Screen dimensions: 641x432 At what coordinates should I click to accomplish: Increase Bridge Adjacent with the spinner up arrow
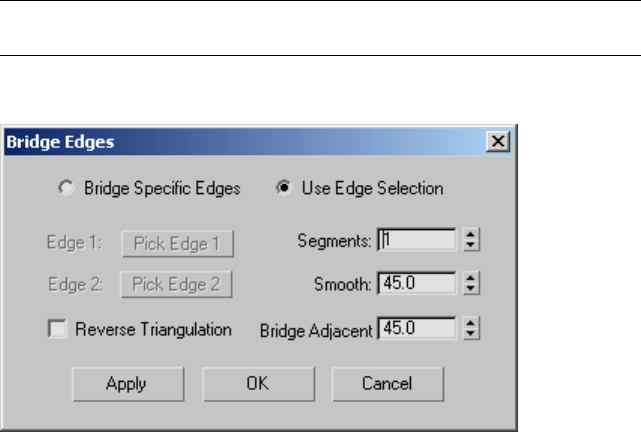[x=473, y=324]
